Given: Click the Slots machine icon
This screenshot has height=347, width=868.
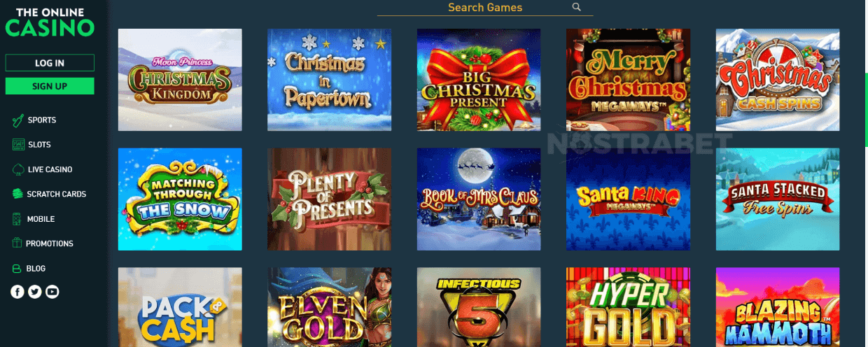Looking at the screenshot, I should (x=17, y=145).
